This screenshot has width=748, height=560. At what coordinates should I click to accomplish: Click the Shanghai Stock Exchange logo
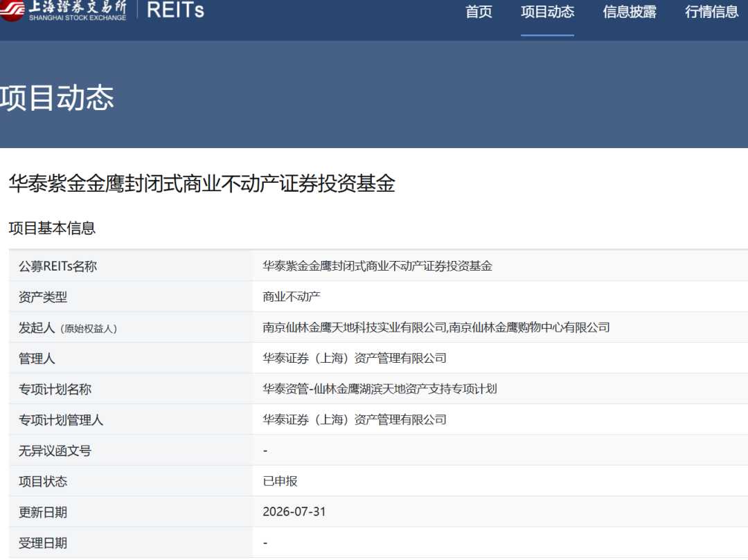(x=63, y=10)
